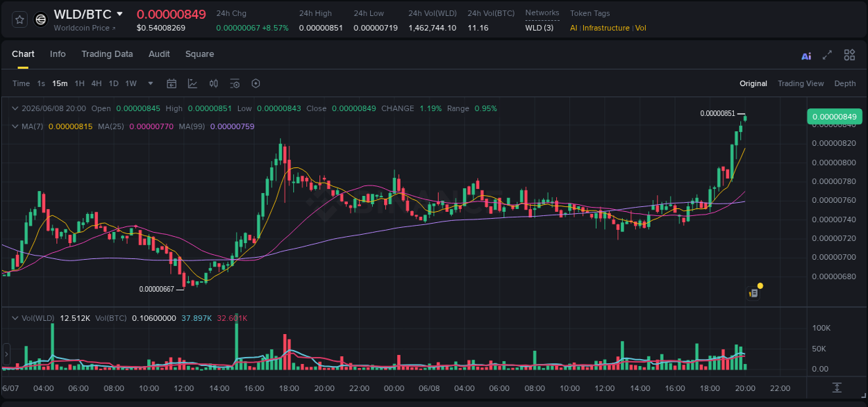Expand more time intervals dropdown
Image resolution: width=868 pixels, height=407 pixels.
click(151, 83)
